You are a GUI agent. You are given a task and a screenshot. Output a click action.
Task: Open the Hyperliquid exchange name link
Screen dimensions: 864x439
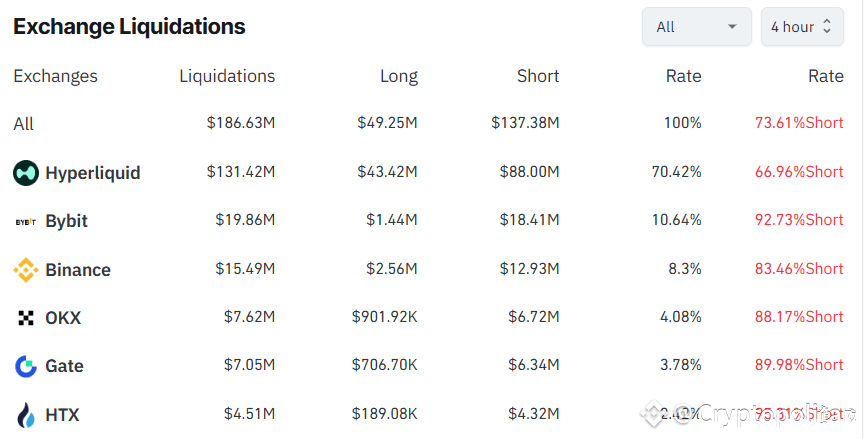pyautogui.click(x=93, y=173)
